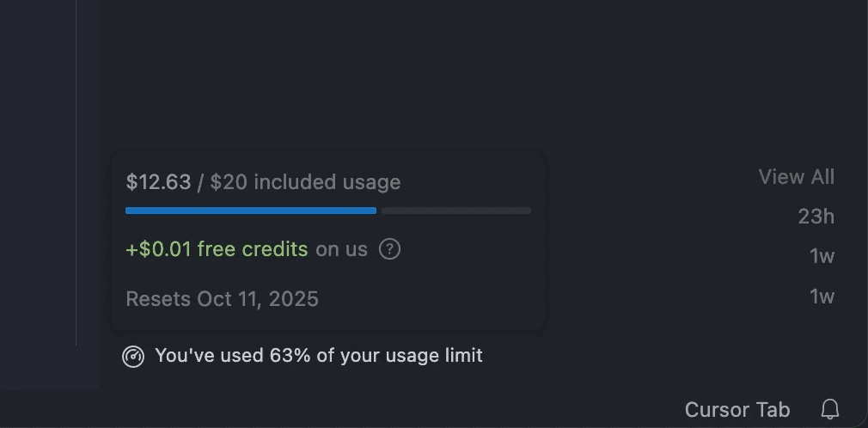Click Cursor Tab in the status bar
This screenshot has height=428, width=868.
coord(737,410)
